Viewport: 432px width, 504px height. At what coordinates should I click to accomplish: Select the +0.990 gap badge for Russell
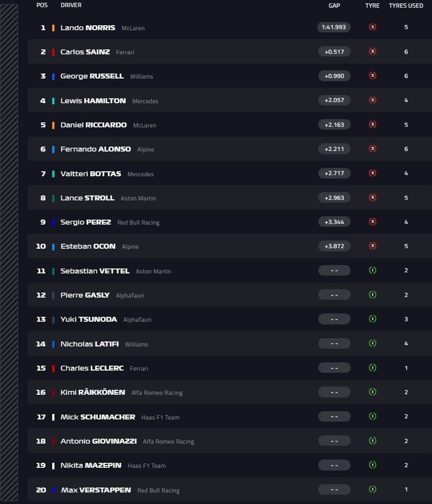[334, 76]
